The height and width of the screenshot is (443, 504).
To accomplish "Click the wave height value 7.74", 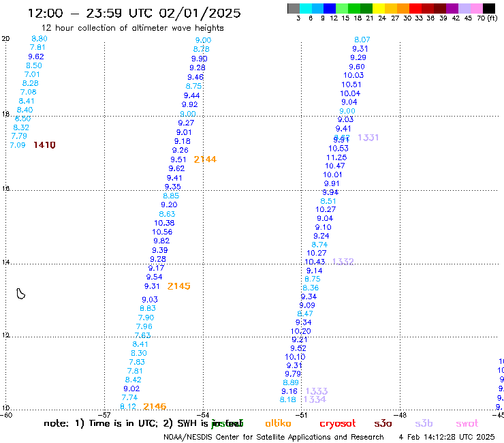I will click(x=129, y=397).
